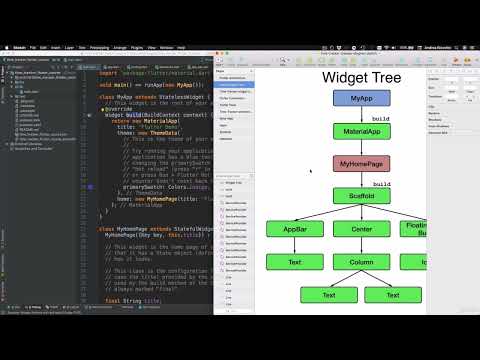The image size is (480, 360).
Task: Click the gutter icon beside the build method
Action: 89,115
